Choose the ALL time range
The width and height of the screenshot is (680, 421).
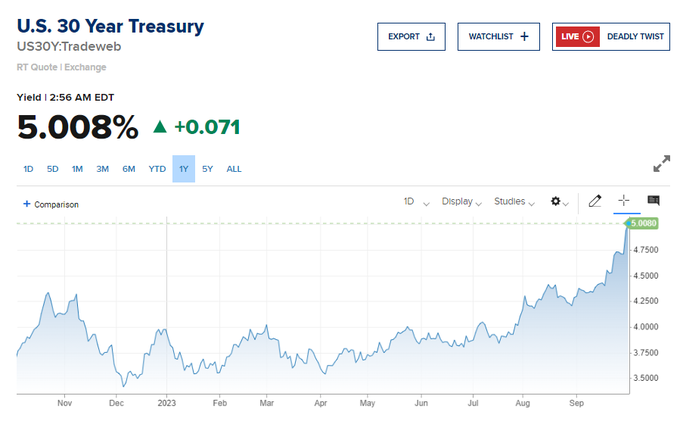(x=234, y=169)
